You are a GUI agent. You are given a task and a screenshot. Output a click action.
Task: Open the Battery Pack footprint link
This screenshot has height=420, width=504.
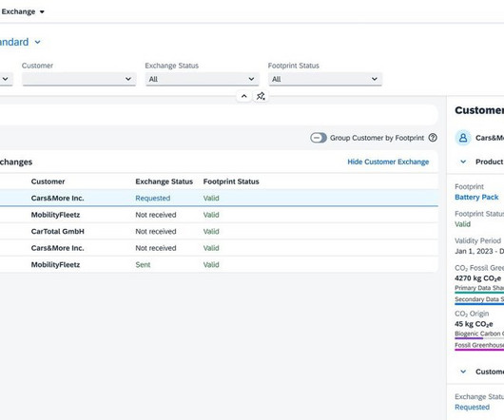[476, 197]
